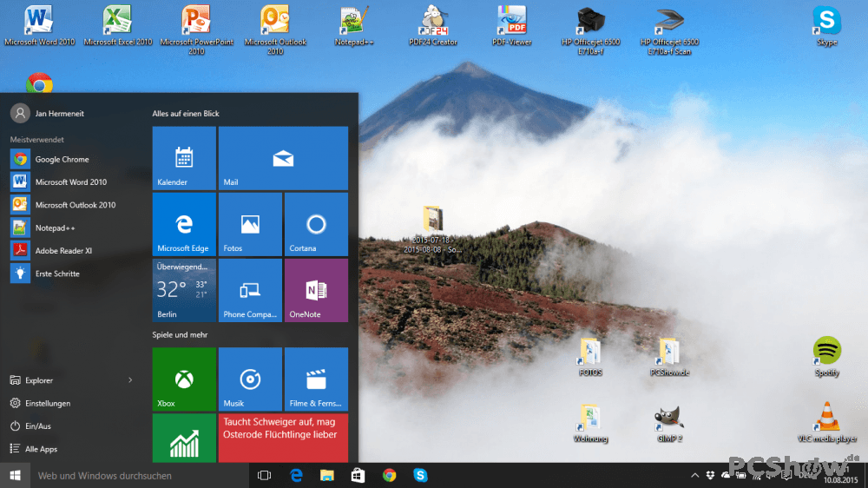Screen dimensions: 868x488
Task: Open the green finance chart tile
Action: pyautogui.click(x=184, y=439)
